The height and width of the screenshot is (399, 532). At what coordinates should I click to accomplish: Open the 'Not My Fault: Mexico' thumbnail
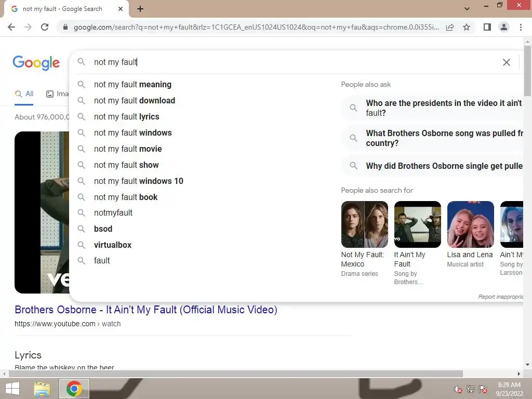364,224
